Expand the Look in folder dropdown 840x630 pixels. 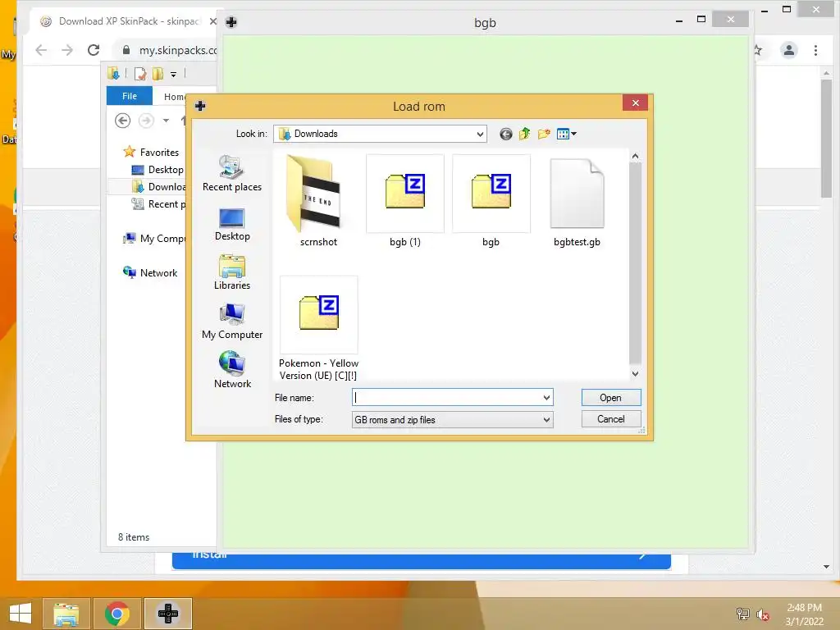pos(479,134)
